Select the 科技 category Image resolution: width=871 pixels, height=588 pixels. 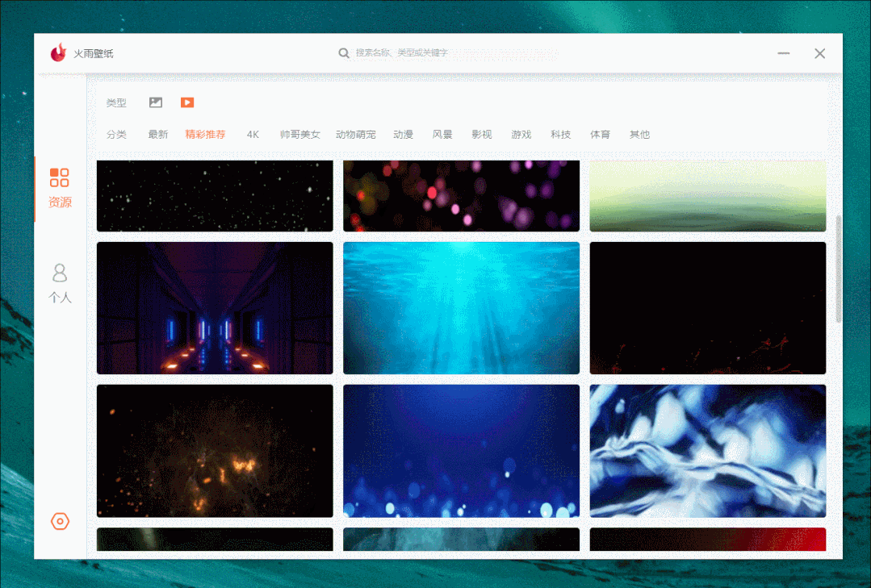pyautogui.click(x=560, y=135)
